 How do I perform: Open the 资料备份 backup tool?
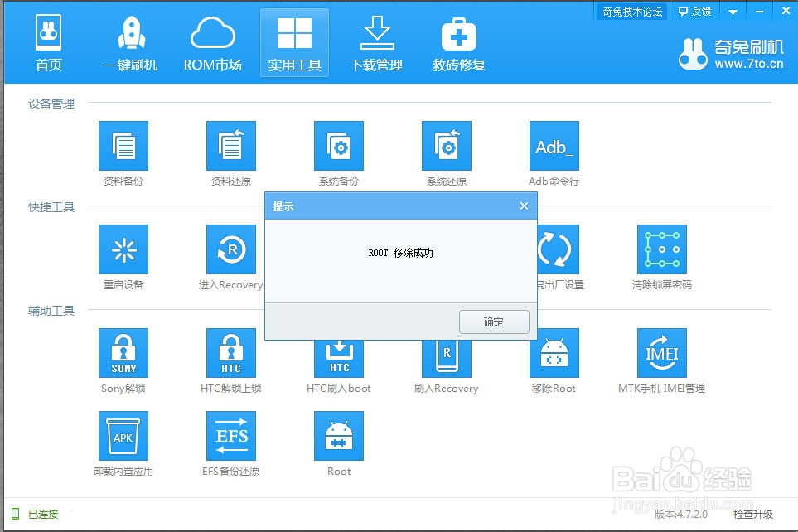(x=123, y=149)
